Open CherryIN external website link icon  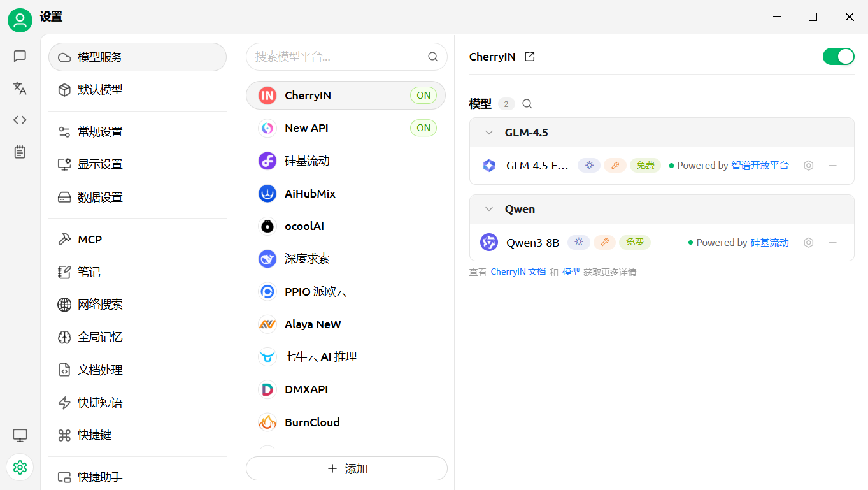(x=529, y=57)
